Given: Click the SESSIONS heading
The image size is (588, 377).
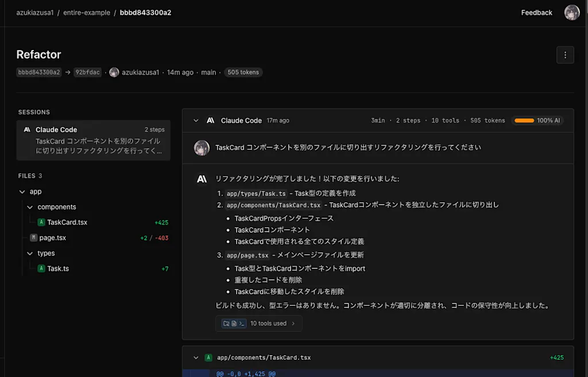Looking at the screenshot, I should pos(34,112).
